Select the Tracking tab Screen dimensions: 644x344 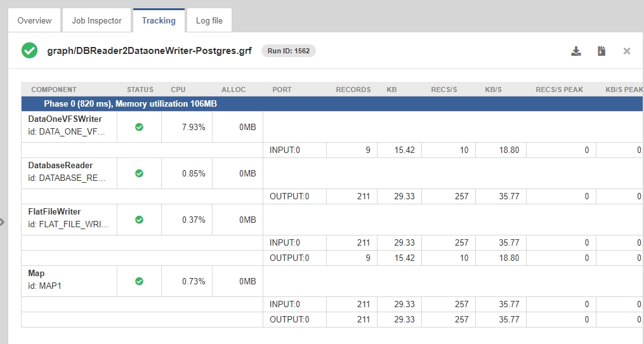pos(159,20)
